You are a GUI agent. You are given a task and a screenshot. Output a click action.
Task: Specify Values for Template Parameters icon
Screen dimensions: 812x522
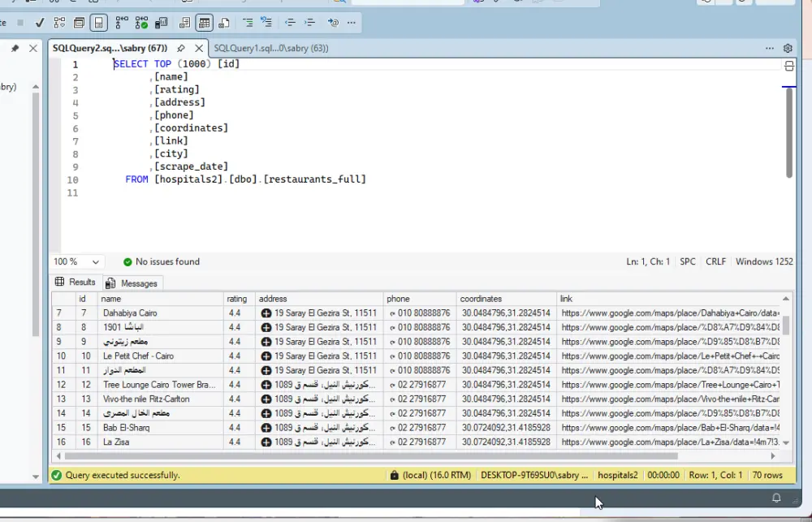tap(333, 23)
